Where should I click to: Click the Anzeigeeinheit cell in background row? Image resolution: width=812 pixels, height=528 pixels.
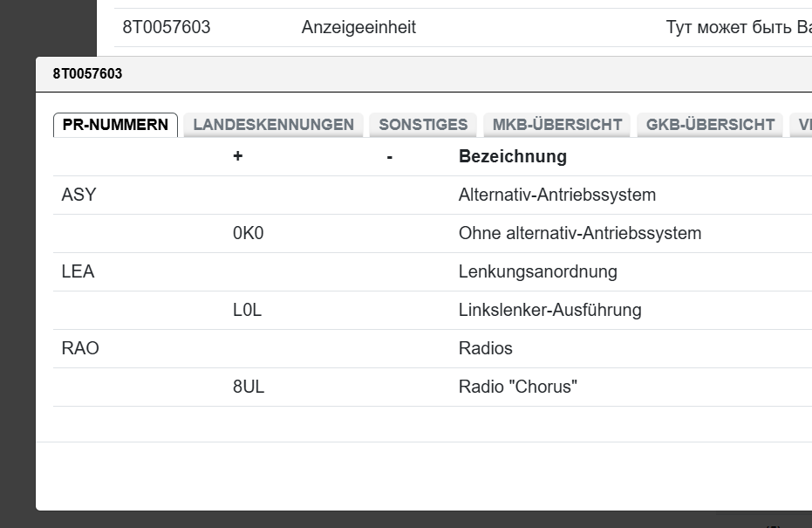tap(358, 28)
